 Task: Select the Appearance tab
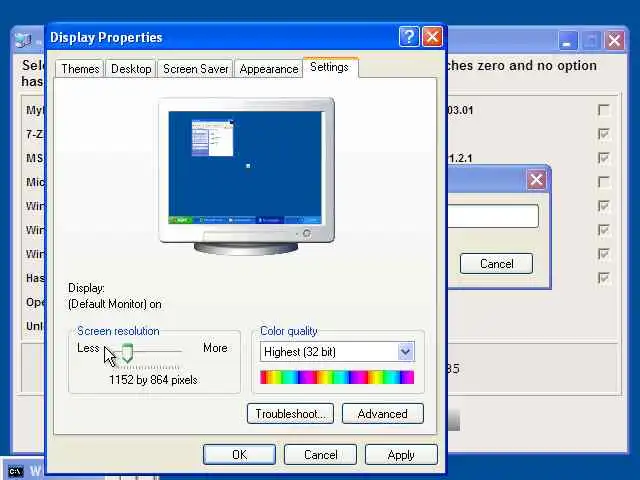click(x=269, y=69)
